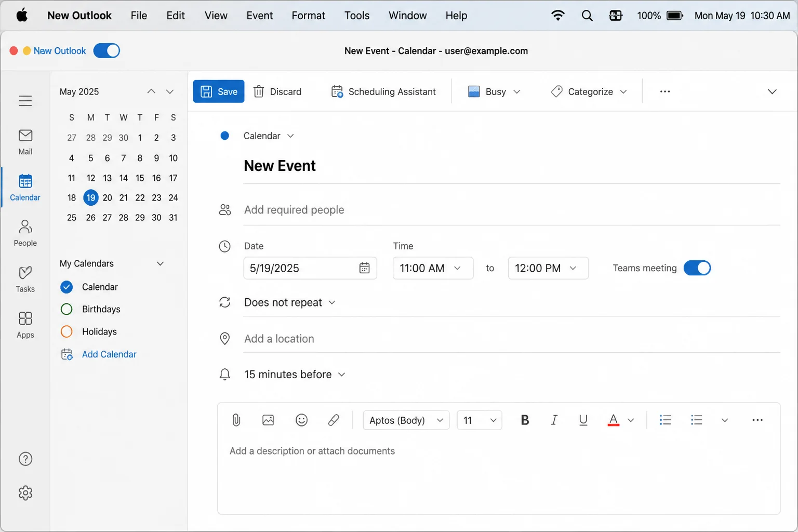Open Apps in the sidebar
Image resolution: width=798 pixels, height=532 pixels.
click(25, 325)
